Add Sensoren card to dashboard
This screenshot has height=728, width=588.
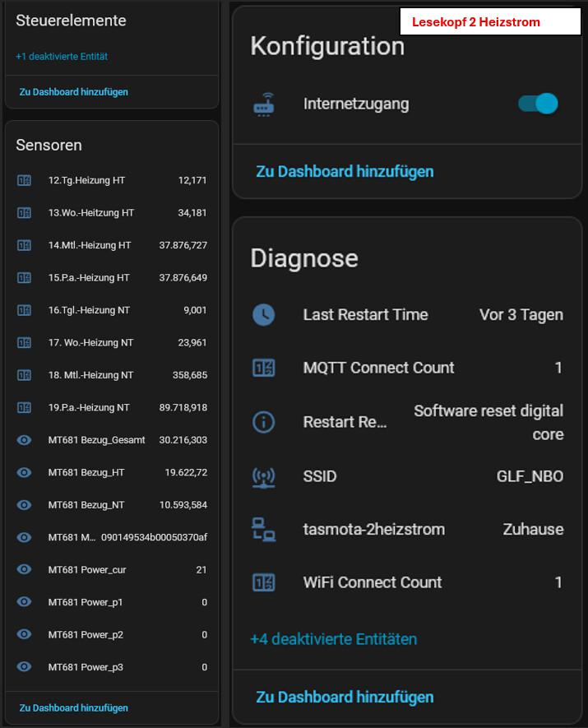pyautogui.click(x=73, y=707)
